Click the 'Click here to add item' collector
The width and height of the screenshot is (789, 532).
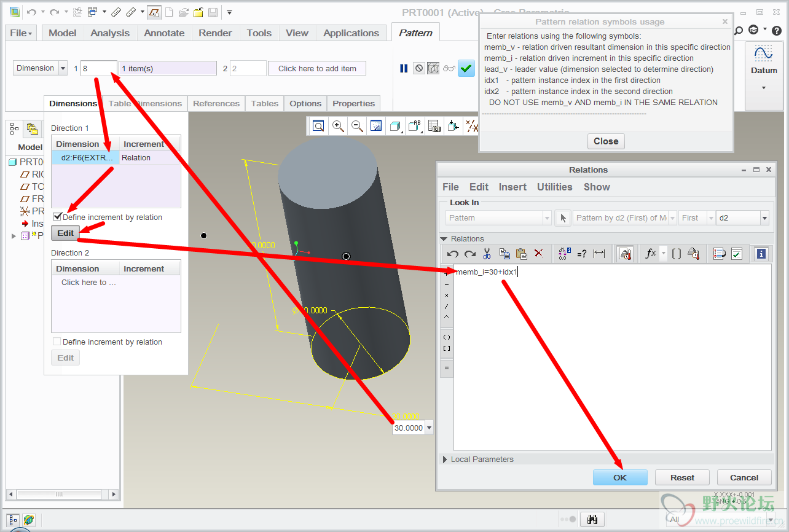pos(317,68)
